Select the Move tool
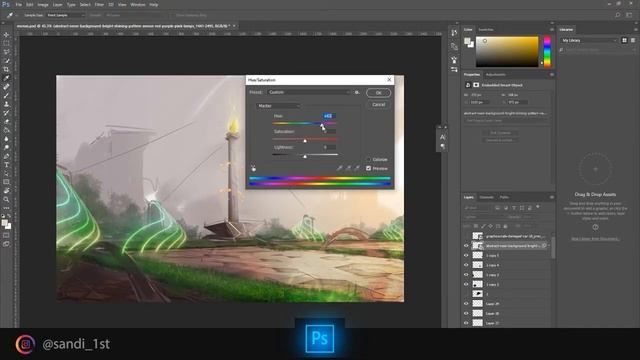The image size is (640, 360). pos(6,35)
